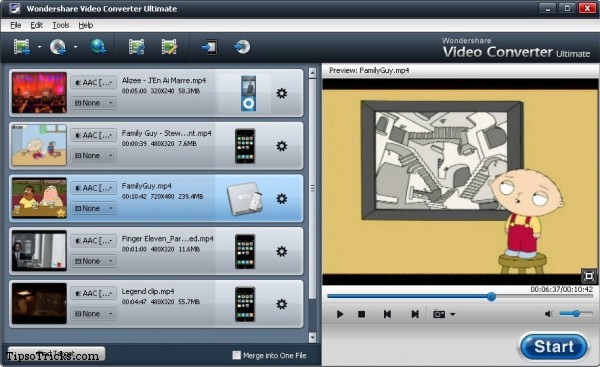Click the Load DVD disc icon
This screenshot has width=600, height=367.
coord(58,47)
